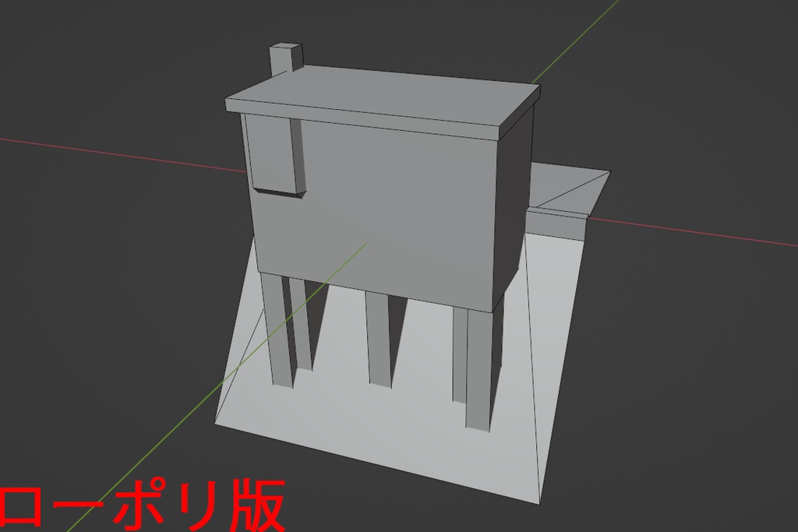Select the step block beside the house
This screenshot has height=532, width=798.
point(556,224)
